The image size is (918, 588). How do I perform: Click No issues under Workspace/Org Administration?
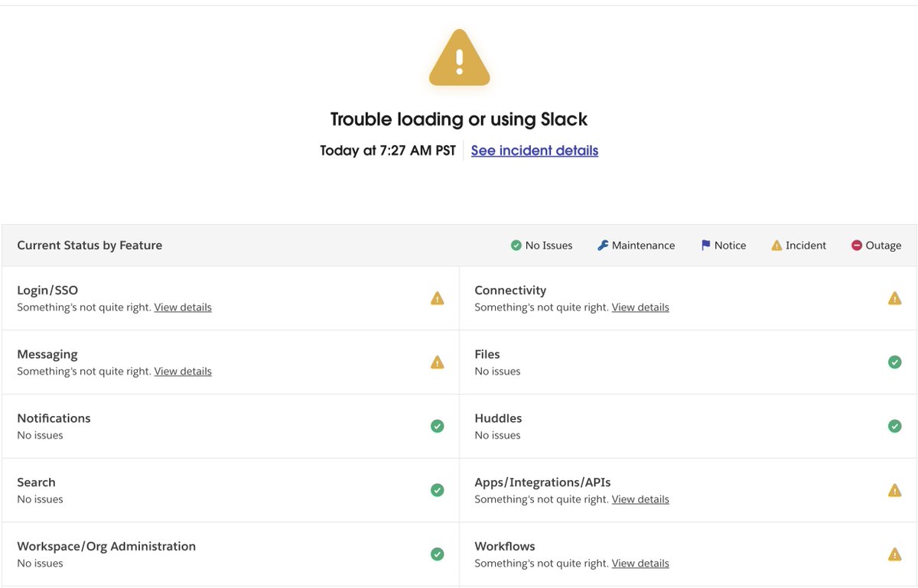point(40,564)
